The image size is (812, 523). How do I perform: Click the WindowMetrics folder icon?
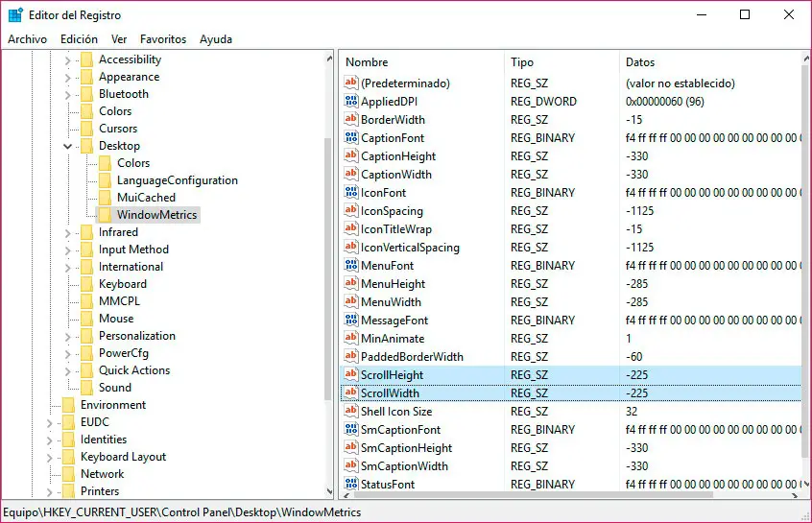click(x=105, y=214)
